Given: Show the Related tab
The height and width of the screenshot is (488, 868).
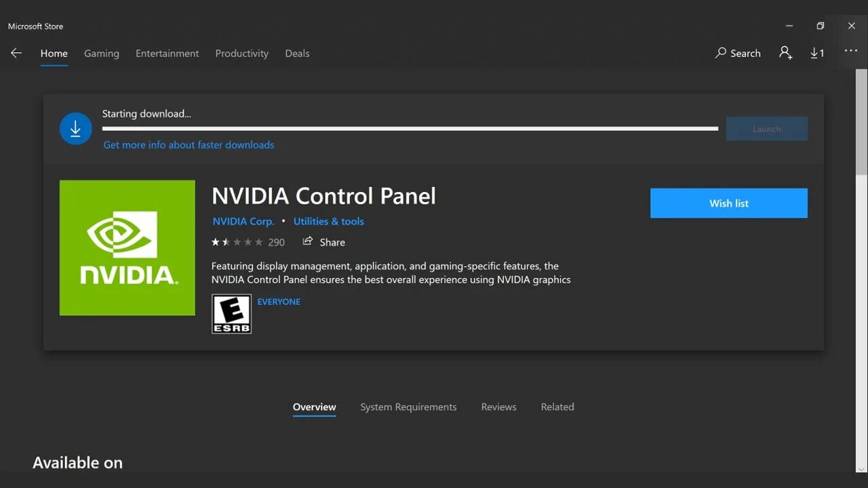Looking at the screenshot, I should [557, 407].
